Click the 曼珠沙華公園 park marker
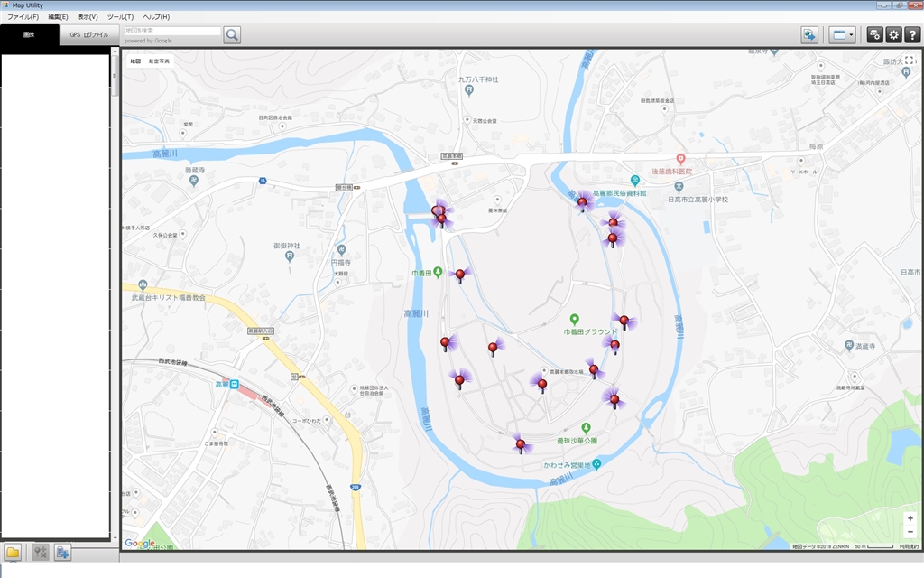The height and width of the screenshot is (578, 924). (x=586, y=427)
